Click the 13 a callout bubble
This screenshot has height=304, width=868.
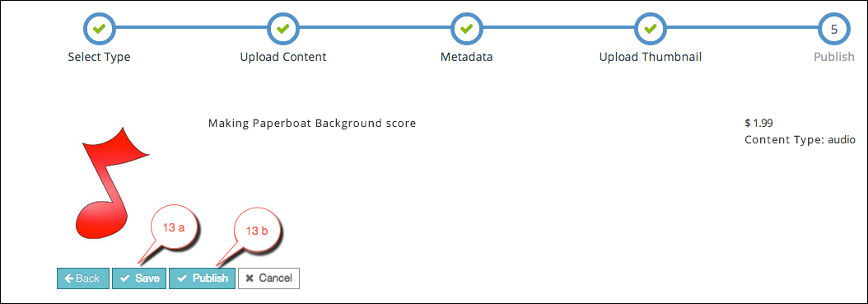click(175, 228)
